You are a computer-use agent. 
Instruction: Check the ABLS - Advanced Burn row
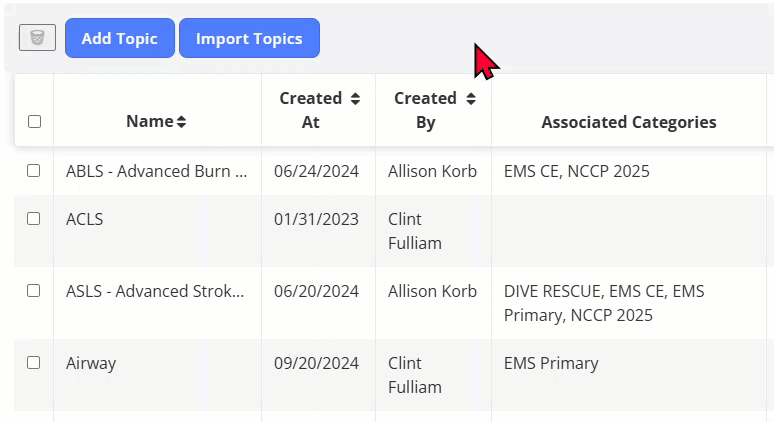[34, 171]
